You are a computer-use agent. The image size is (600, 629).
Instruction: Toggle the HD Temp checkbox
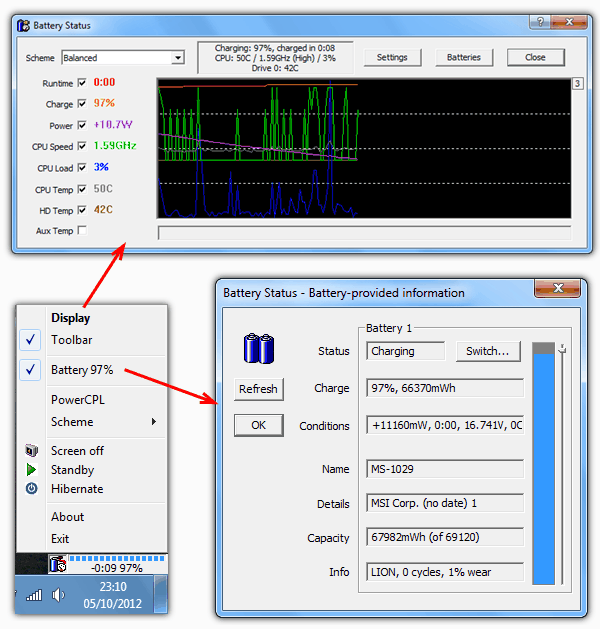tap(82, 209)
